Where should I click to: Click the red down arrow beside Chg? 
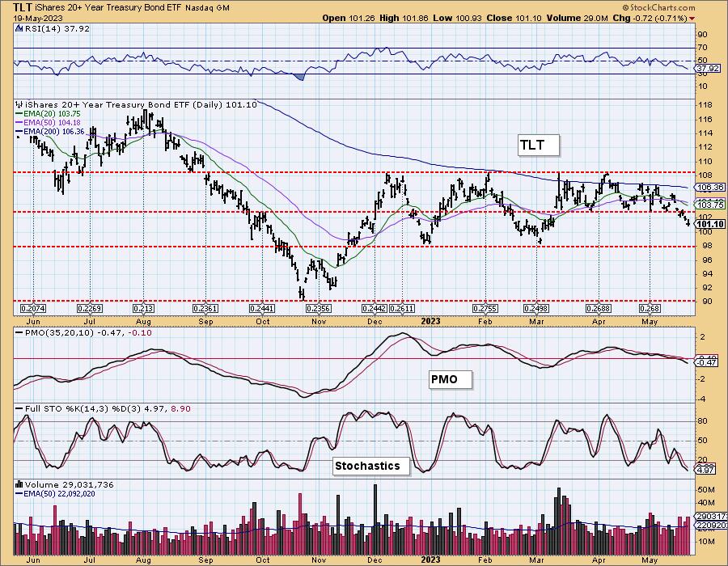click(692, 19)
